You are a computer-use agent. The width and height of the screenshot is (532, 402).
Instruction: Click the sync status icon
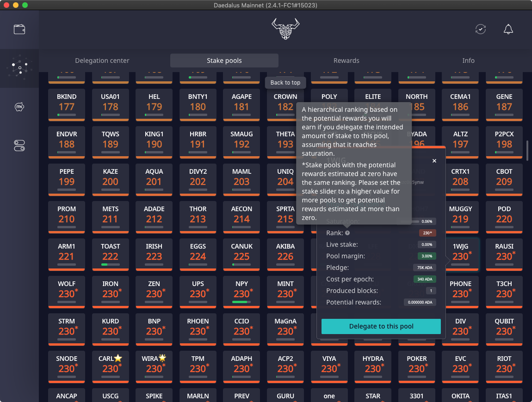click(481, 29)
